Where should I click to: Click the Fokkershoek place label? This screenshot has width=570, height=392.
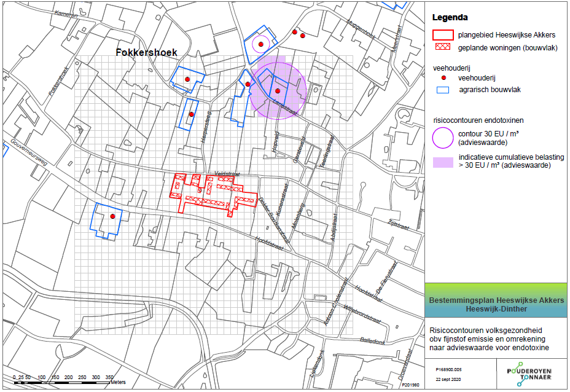click(147, 52)
